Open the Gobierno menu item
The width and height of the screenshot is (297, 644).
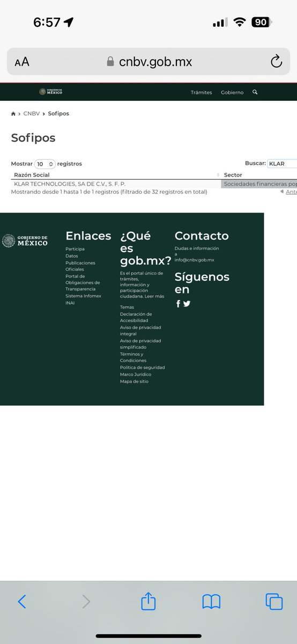pyautogui.click(x=232, y=92)
